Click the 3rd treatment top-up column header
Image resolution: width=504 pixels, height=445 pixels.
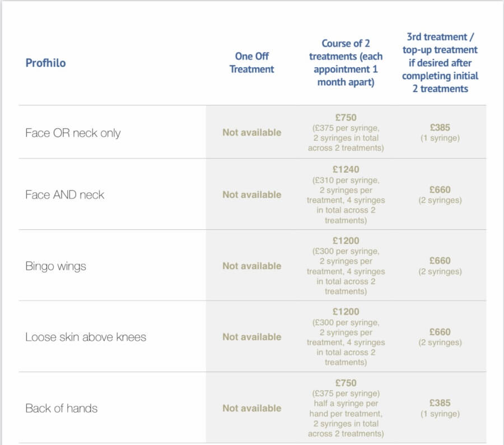click(440, 63)
